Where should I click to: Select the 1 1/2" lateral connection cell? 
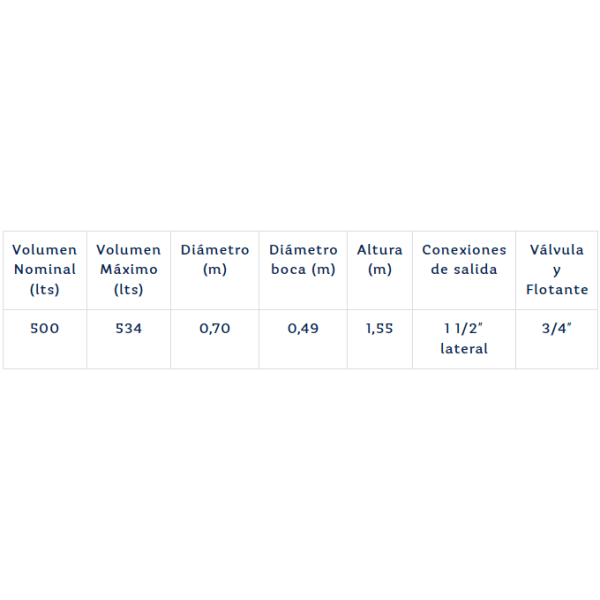point(464,338)
